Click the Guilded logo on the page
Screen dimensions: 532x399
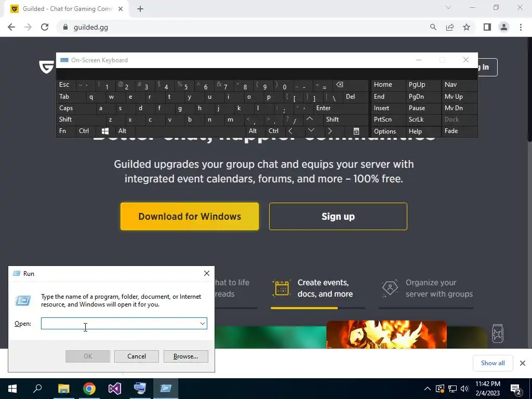pos(46,67)
